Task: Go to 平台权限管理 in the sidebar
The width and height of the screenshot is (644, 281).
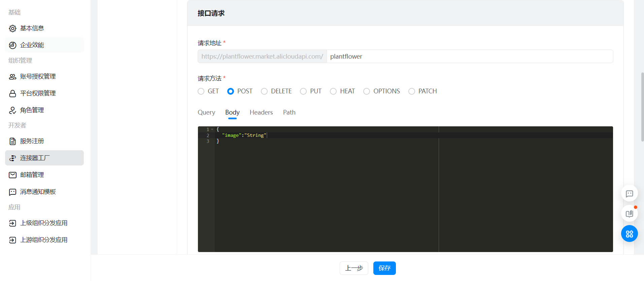Action: tap(44, 93)
